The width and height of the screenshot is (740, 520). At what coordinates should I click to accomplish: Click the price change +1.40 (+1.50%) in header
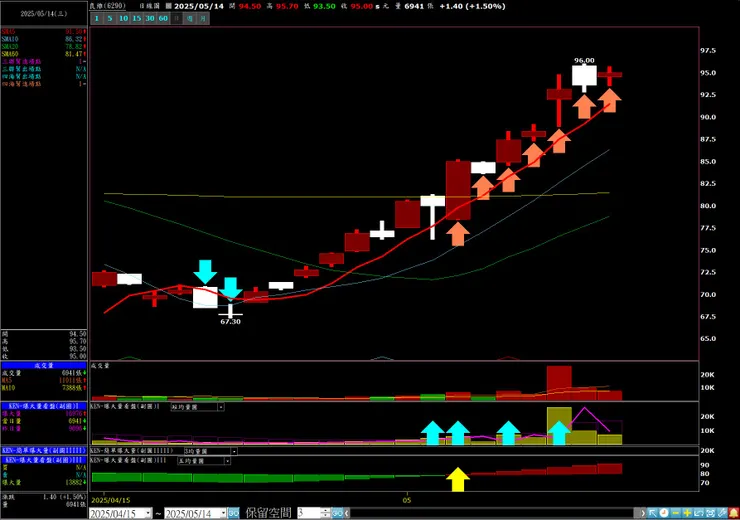pos(472,6)
